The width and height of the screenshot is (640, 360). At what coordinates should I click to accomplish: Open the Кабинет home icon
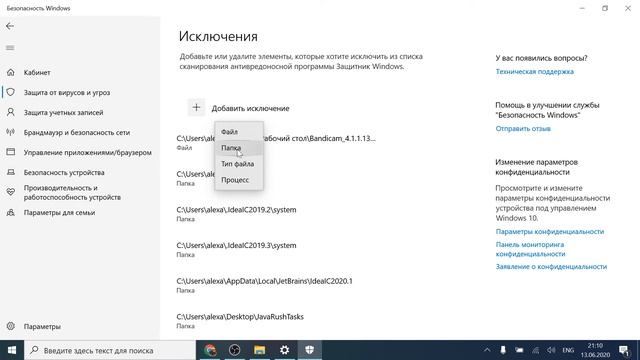11,72
